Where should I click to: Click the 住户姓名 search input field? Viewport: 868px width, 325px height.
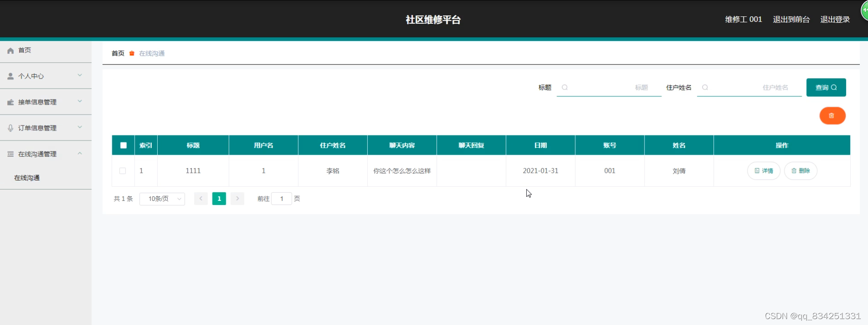[749, 87]
